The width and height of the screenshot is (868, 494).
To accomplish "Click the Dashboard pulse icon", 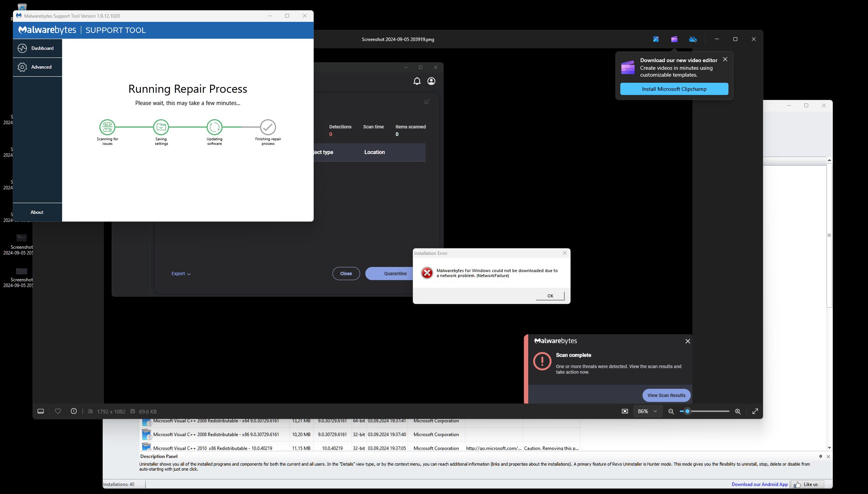I will point(22,48).
